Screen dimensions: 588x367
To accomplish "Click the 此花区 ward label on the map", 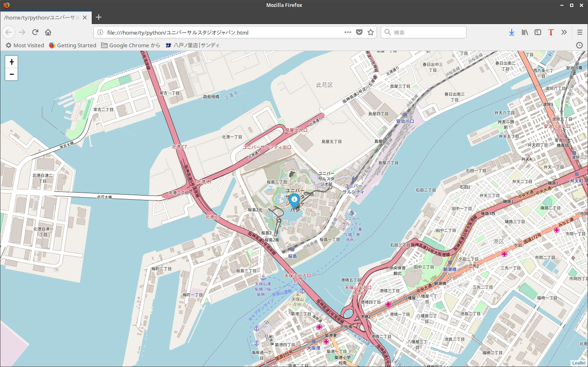I will [325, 85].
